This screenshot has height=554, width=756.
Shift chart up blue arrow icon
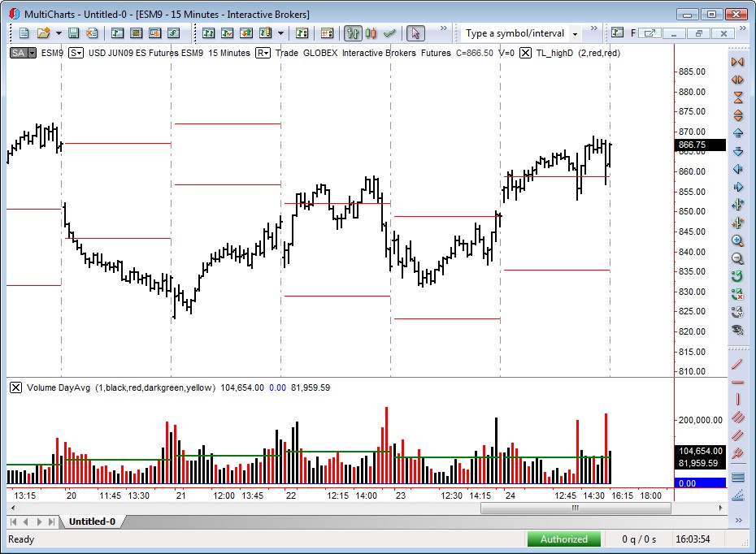coord(737,133)
